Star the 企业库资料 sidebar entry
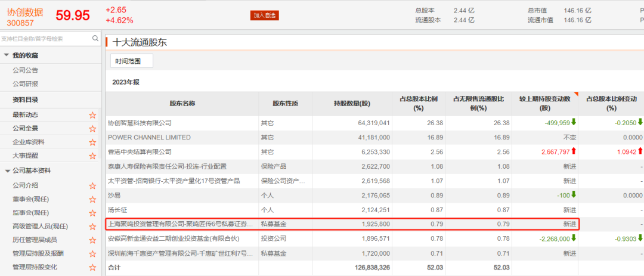 click(92, 142)
